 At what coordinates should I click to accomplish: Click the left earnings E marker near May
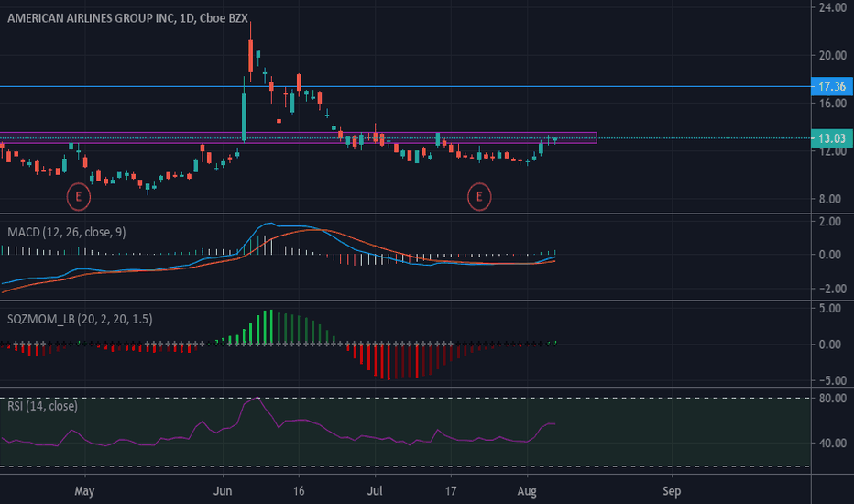(79, 197)
